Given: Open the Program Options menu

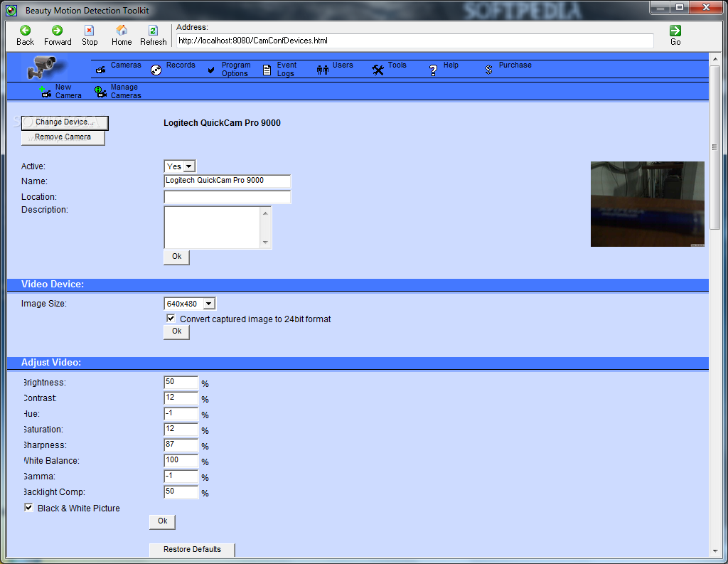Looking at the screenshot, I should 236,69.
